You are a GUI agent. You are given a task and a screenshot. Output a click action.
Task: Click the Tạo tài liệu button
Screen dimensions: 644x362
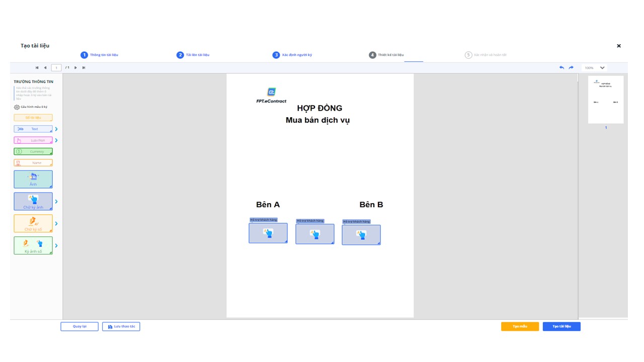pyautogui.click(x=561, y=326)
